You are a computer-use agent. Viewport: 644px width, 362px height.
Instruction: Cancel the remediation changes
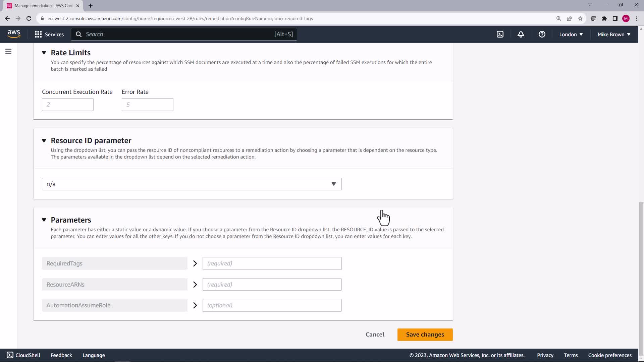pos(375,335)
